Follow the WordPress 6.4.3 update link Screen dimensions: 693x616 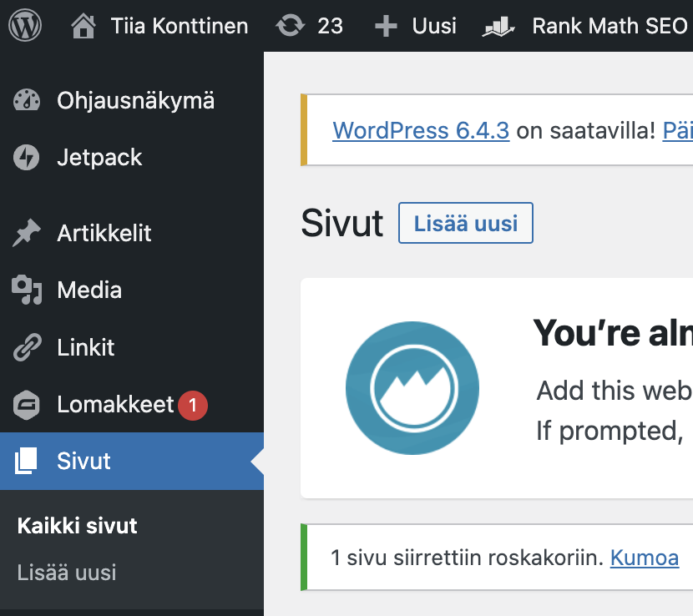[x=421, y=131]
